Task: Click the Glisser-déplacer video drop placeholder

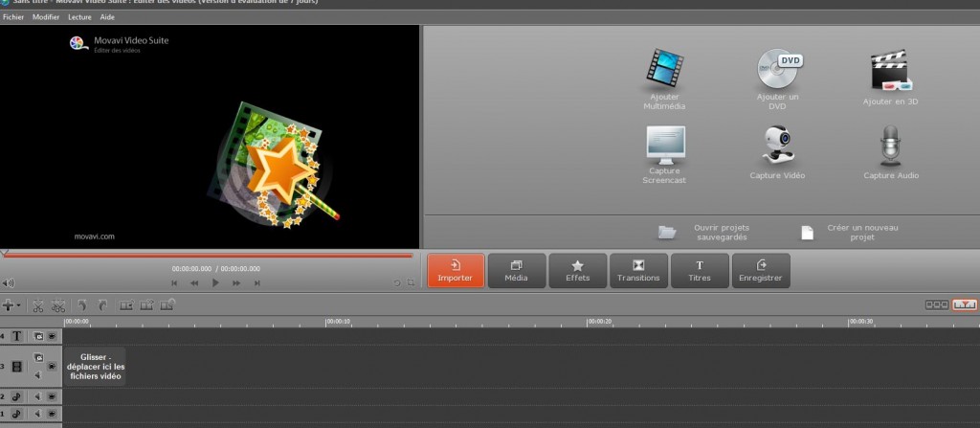Action: 95,367
